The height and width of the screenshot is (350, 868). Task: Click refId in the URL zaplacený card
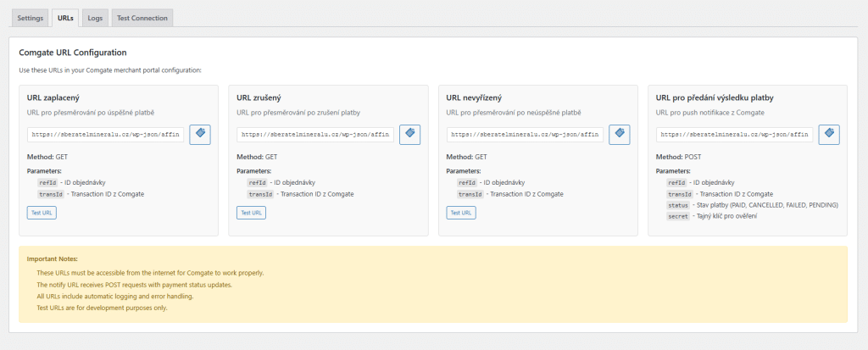(x=47, y=183)
